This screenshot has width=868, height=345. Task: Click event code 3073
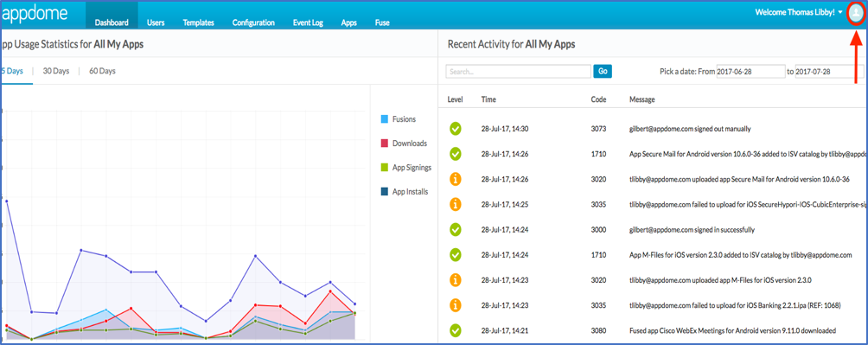[598, 129]
